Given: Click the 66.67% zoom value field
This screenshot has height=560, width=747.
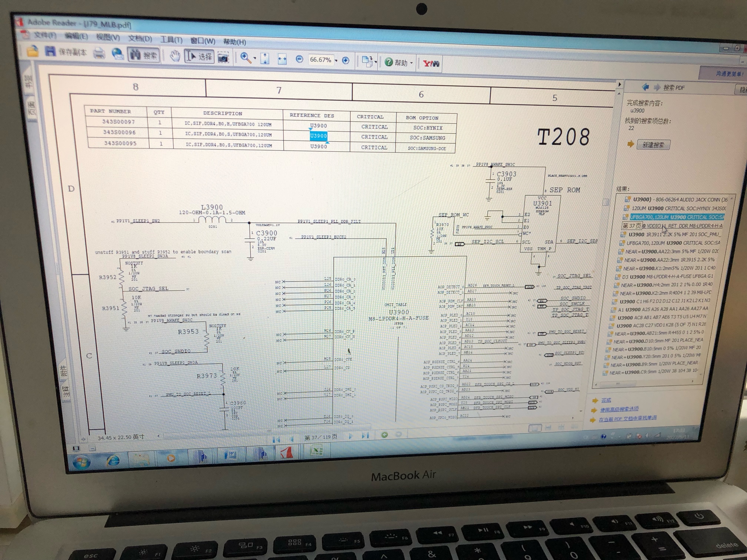Looking at the screenshot, I should point(321,60).
